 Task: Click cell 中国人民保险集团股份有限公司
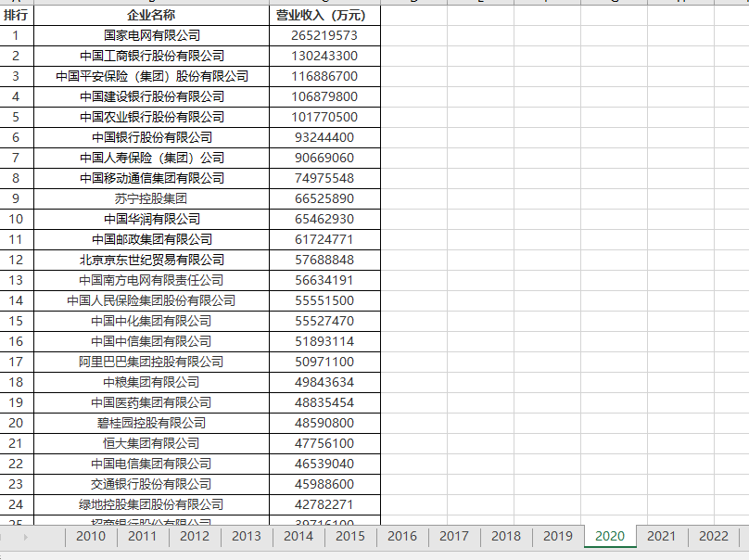(151, 300)
